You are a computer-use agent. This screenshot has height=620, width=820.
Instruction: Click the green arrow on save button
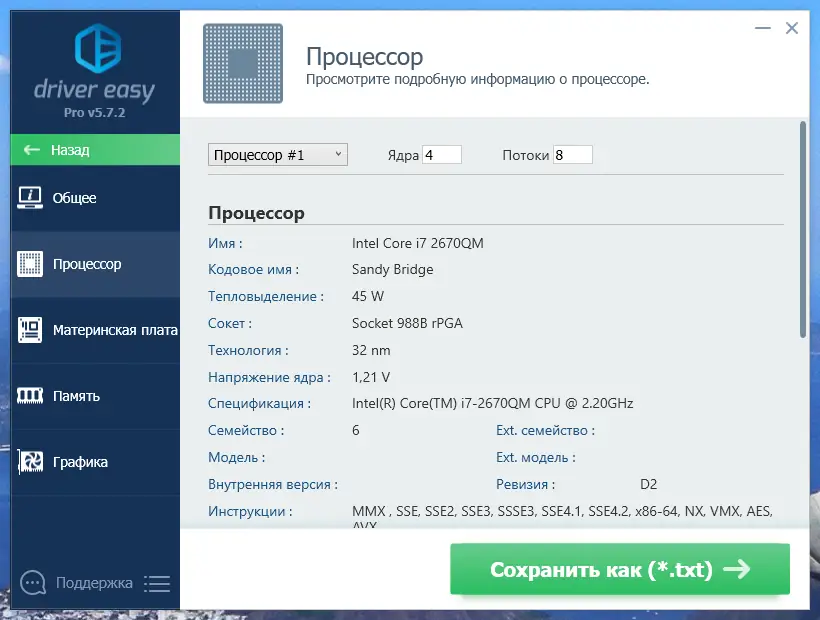(x=737, y=568)
